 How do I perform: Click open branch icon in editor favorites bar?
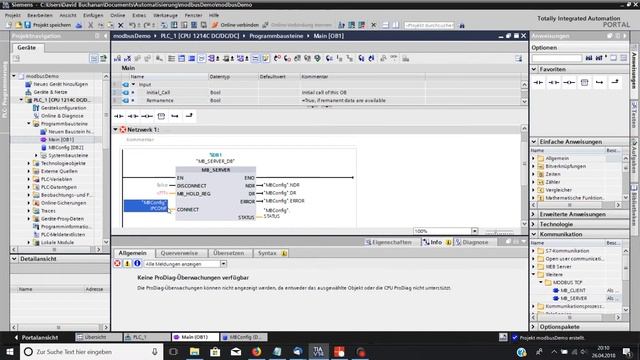[175, 116]
